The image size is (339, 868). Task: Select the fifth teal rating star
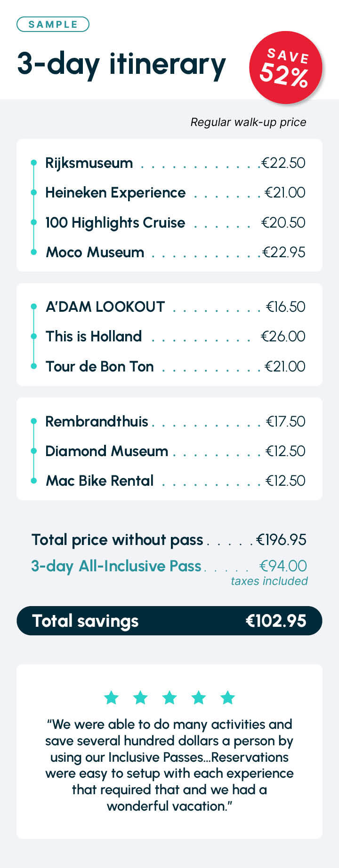click(228, 697)
